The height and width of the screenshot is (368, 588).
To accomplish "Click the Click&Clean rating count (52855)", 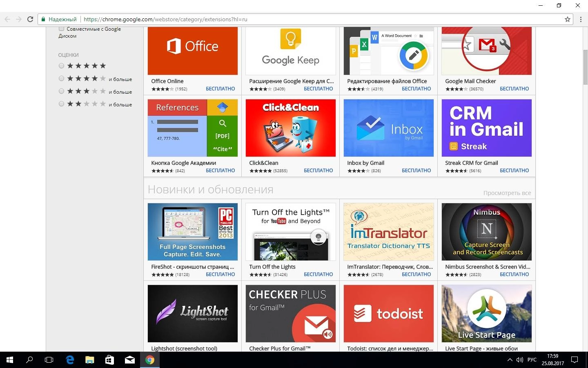I will point(280,171).
